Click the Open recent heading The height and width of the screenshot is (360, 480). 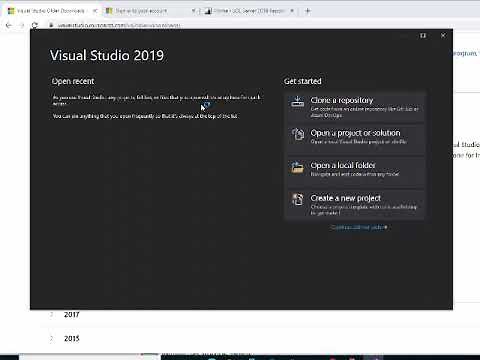tap(73, 81)
